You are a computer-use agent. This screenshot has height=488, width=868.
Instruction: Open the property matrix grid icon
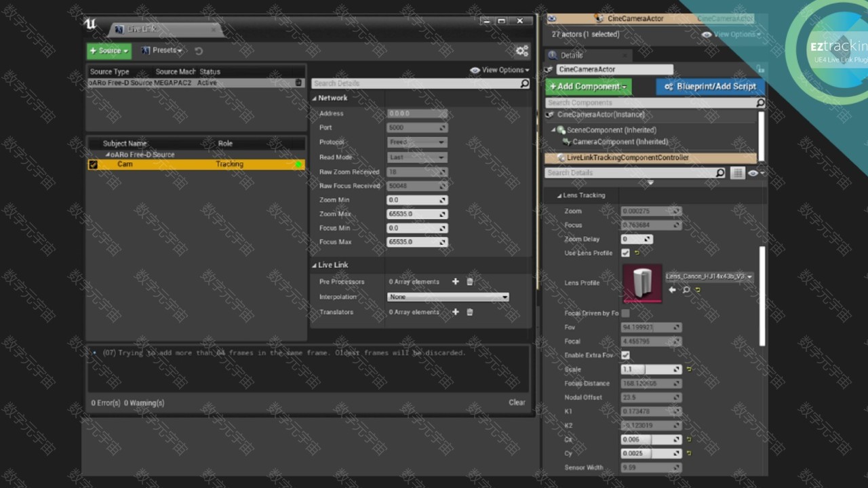point(737,173)
